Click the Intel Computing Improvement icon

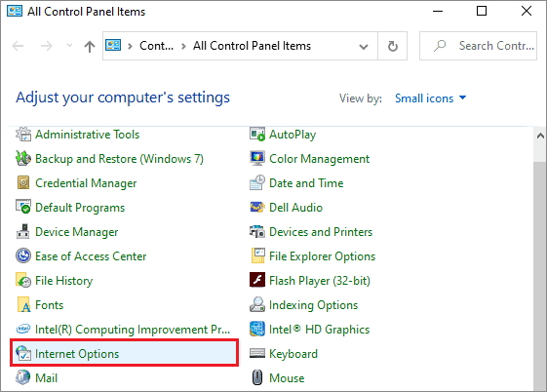(x=23, y=329)
